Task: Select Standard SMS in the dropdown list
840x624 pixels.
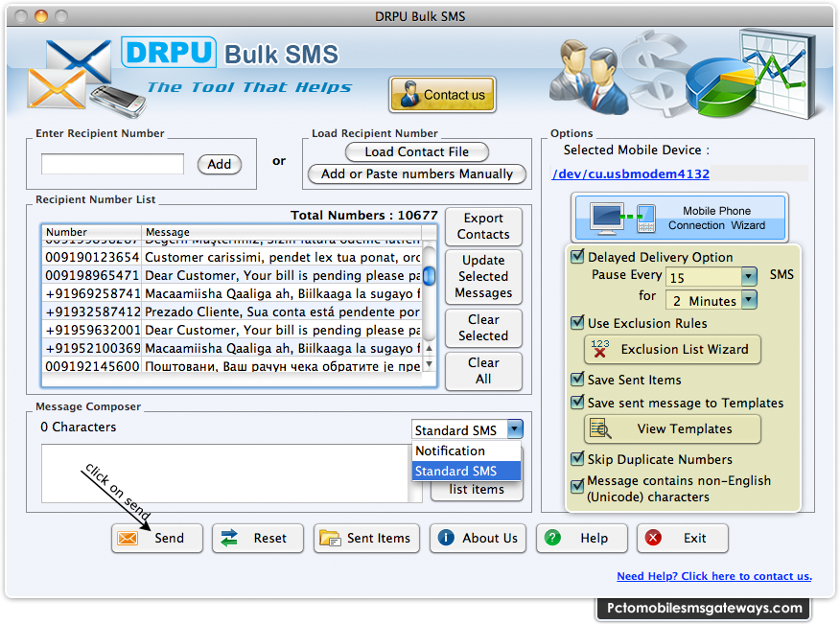Action: [466, 471]
